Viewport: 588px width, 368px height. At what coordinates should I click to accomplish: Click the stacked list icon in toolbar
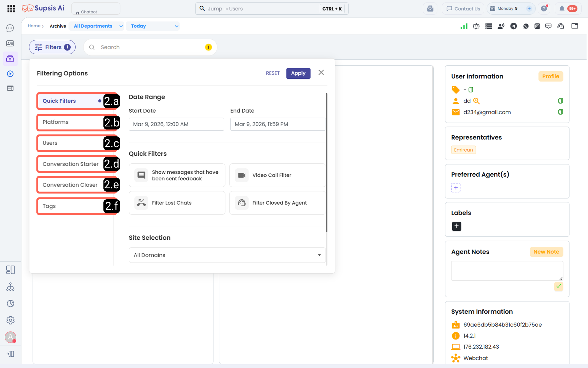click(x=489, y=26)
